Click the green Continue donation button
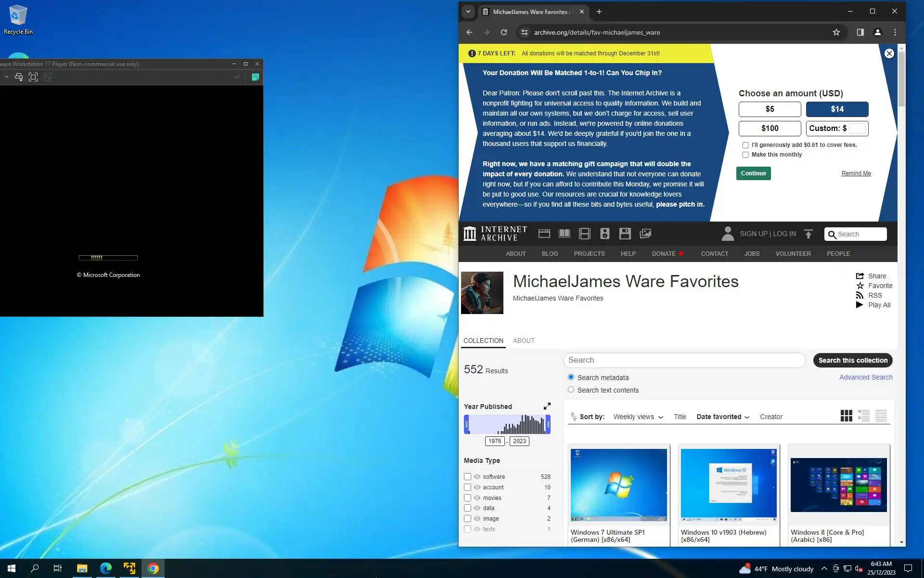The height and width of the screenshot is (578, 924). point(753,173)
